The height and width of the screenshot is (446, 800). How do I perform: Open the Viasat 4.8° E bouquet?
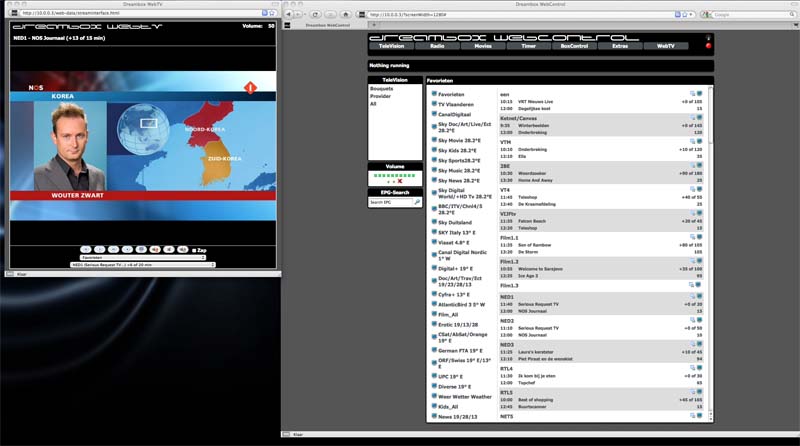tap(454, 243)
